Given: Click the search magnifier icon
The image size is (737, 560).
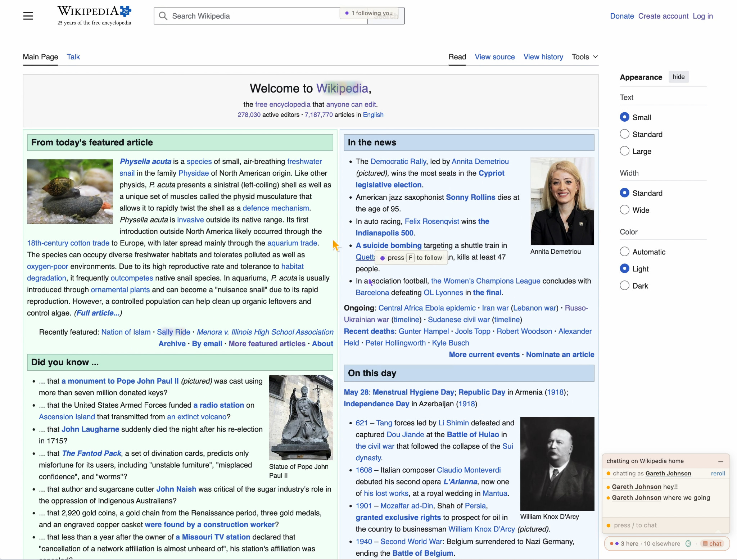Looking at the screenshot, I should [x=163, y=16].
